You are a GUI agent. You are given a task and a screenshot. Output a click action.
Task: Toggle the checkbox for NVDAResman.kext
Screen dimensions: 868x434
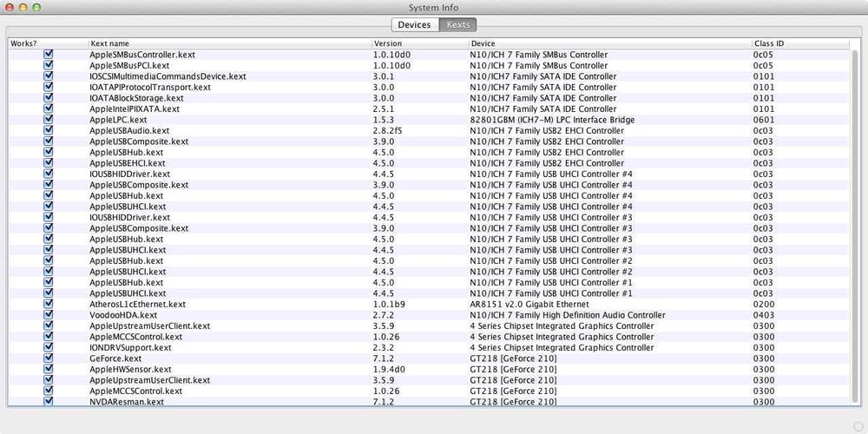[49, 402]
